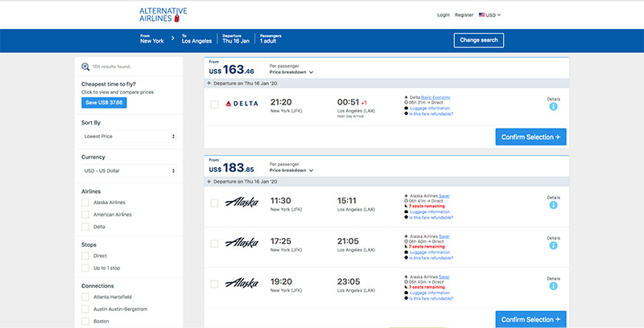
Task: Open the Currency USD - US Dollar dropdown
Action: [129, 170]
